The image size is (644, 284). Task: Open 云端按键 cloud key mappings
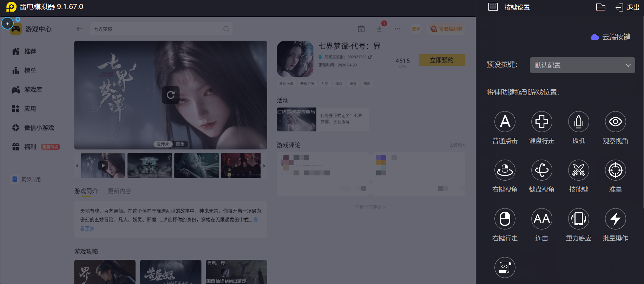[610, 37]
